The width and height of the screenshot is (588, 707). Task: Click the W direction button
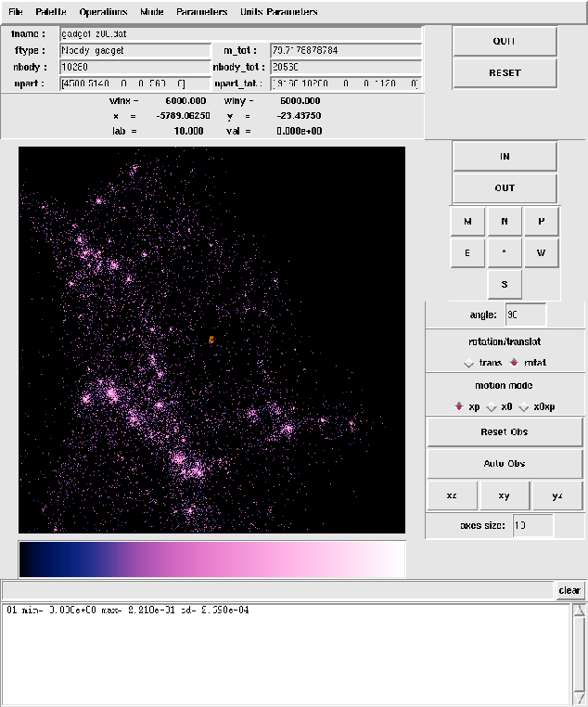(542, 253)
